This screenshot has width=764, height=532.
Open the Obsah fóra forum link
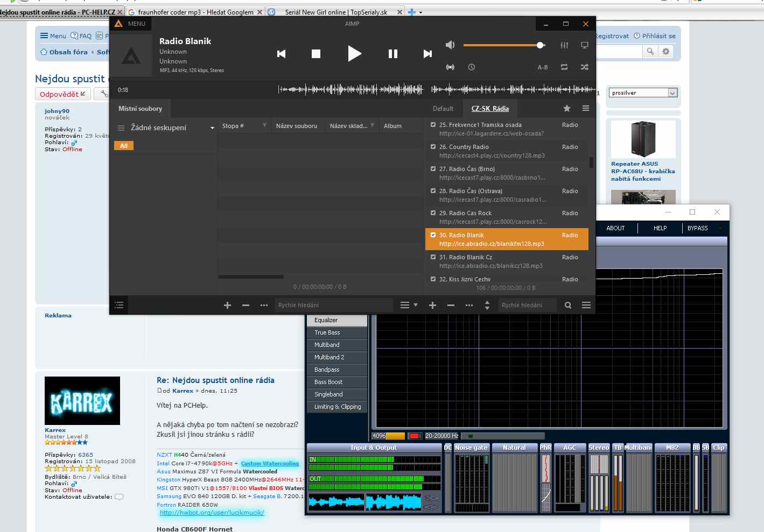68,52
